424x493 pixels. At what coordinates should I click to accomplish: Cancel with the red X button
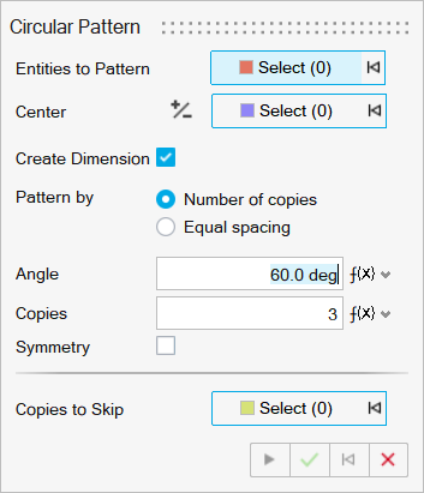tap(388, 460)
